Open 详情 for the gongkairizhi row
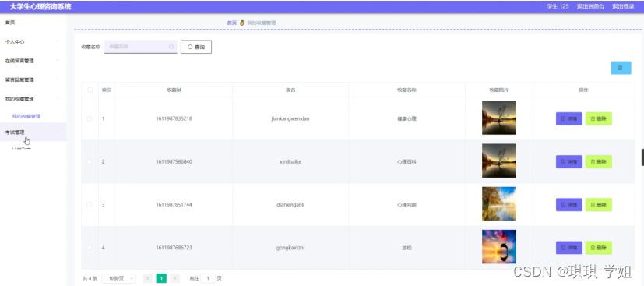The width and height of the screenshot is (644, 286). tap(568, 247)
